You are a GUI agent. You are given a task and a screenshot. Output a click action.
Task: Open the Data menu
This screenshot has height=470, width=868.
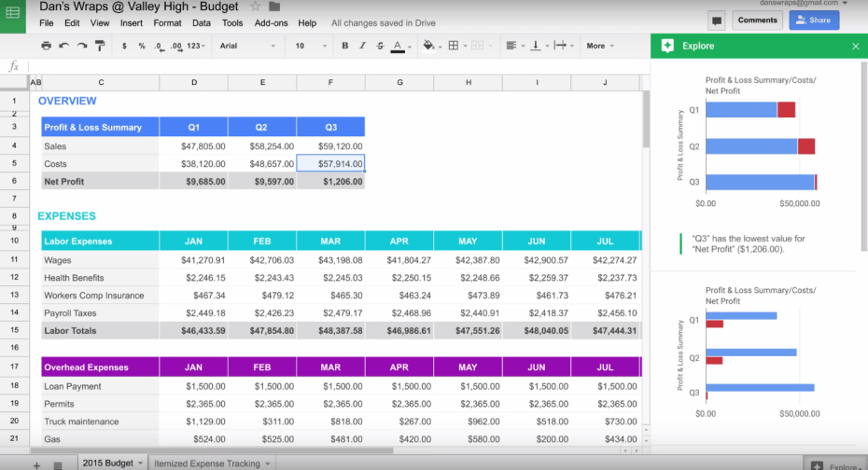tap(202, 23)
